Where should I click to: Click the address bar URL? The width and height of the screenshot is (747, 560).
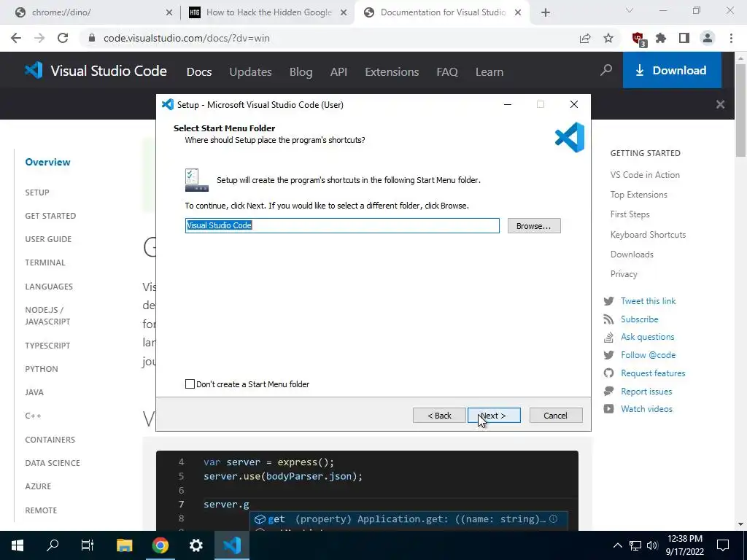point(187,38)
